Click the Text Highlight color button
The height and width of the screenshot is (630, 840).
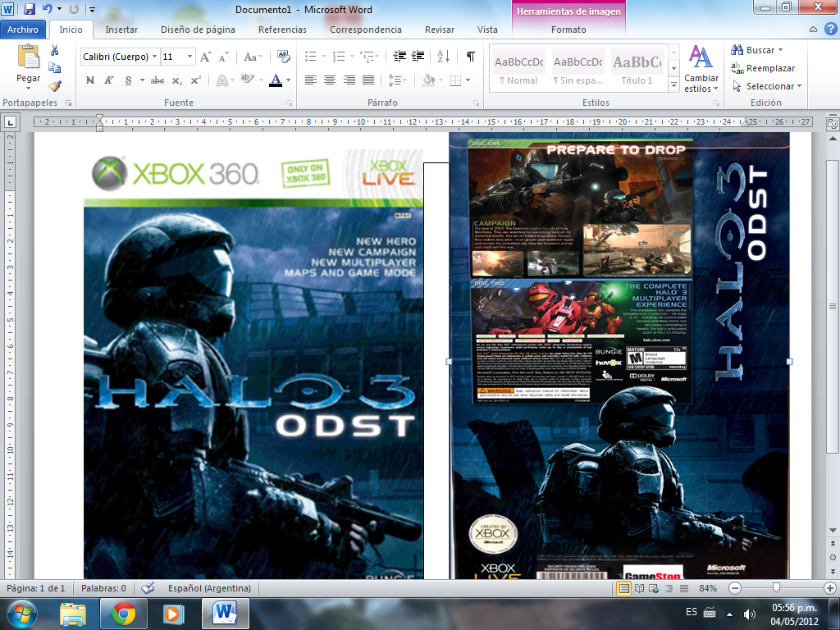(x=247, y=80)
